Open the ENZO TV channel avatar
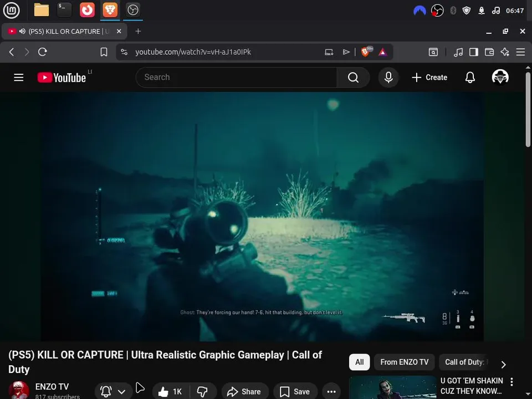This screenshot has height=399, width=532. [x=19, y=390]
